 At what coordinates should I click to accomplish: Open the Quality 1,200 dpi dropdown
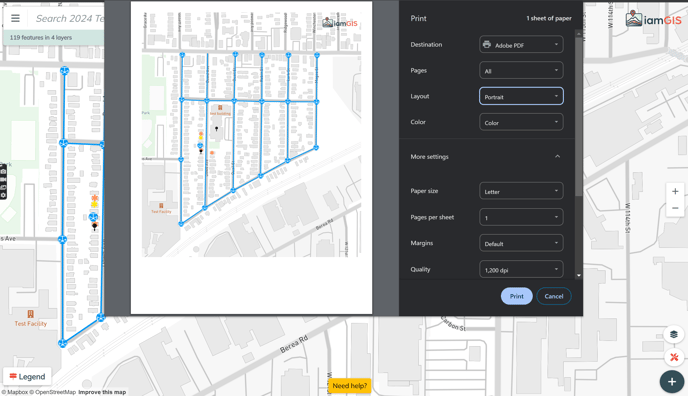pos(521,270)
